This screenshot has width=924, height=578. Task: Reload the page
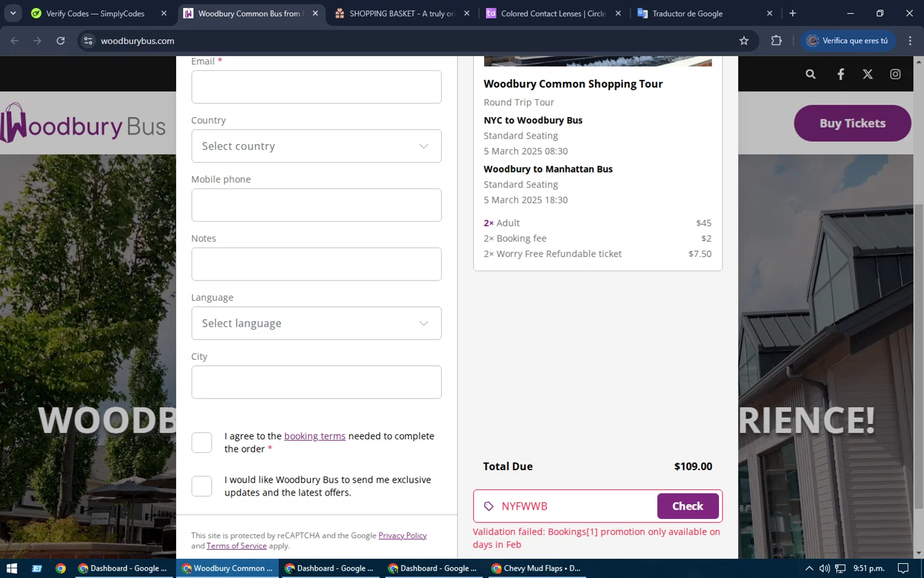[x=60, y=41]
